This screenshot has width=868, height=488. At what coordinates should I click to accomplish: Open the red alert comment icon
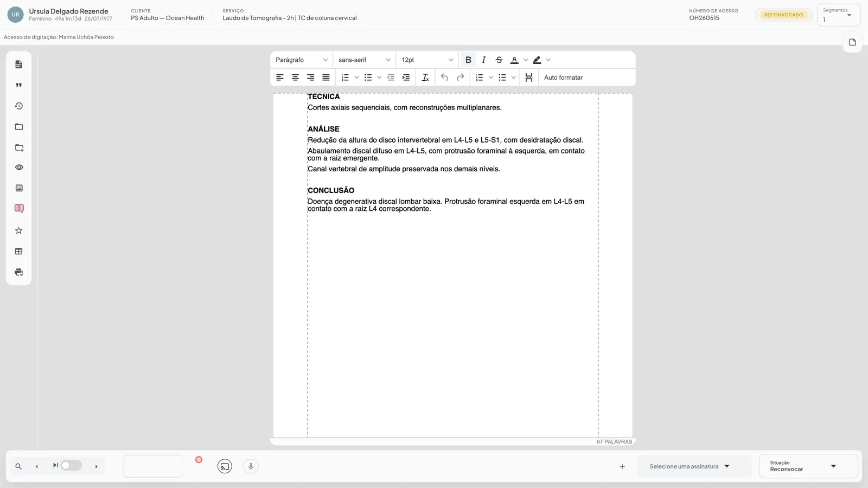[x=18, y=209]
